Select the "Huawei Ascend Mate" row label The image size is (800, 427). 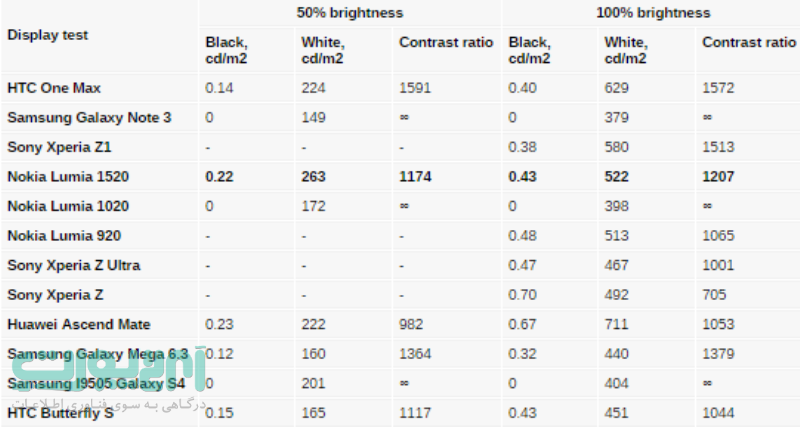tap(79, 324)
